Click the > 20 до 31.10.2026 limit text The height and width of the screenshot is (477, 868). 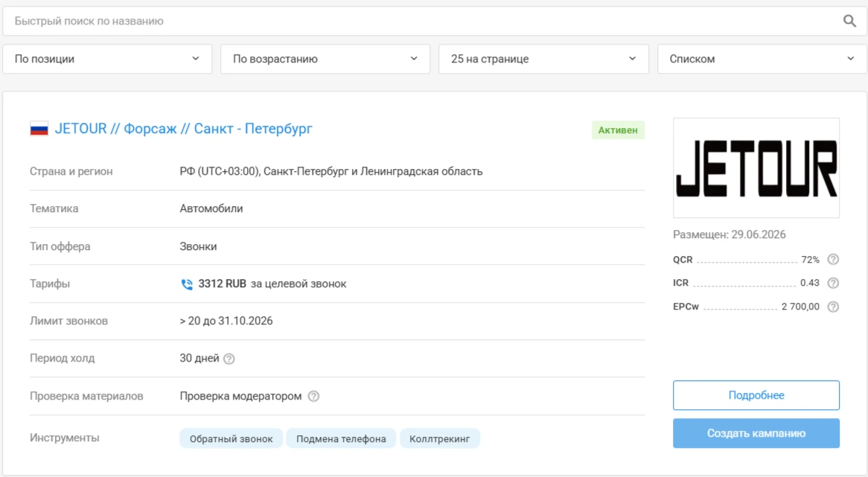coord(226,321)
